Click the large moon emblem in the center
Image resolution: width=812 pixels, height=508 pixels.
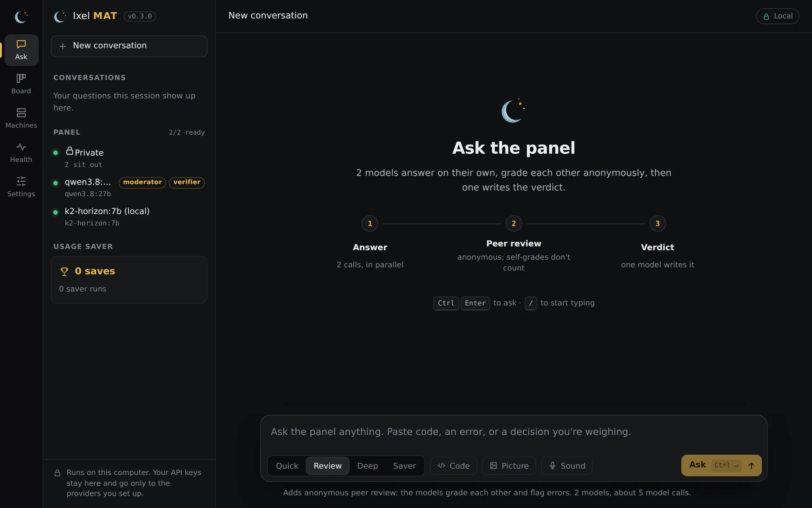pos(514,111)
